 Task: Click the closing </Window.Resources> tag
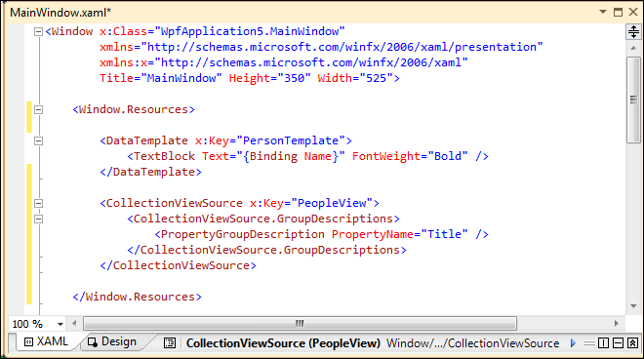138,297
